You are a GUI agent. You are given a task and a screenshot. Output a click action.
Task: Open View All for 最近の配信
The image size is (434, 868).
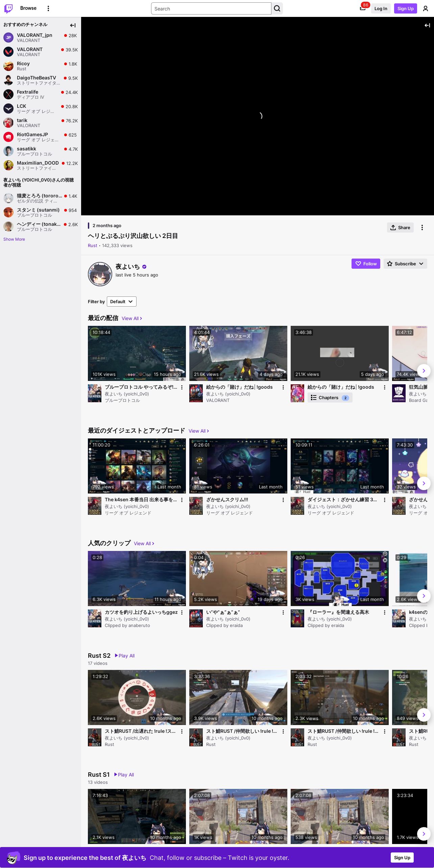tap(132, 318)
